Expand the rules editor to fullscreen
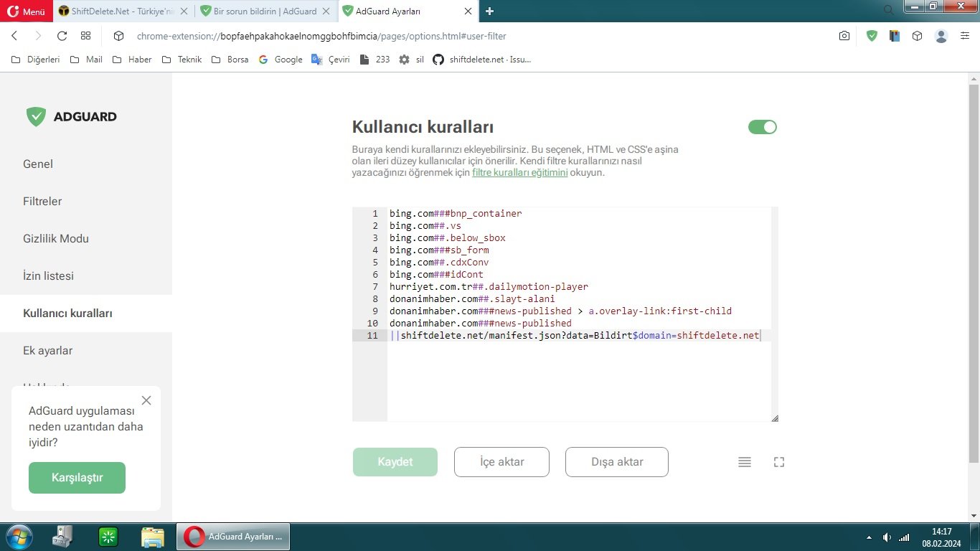 tap(778, 462)
